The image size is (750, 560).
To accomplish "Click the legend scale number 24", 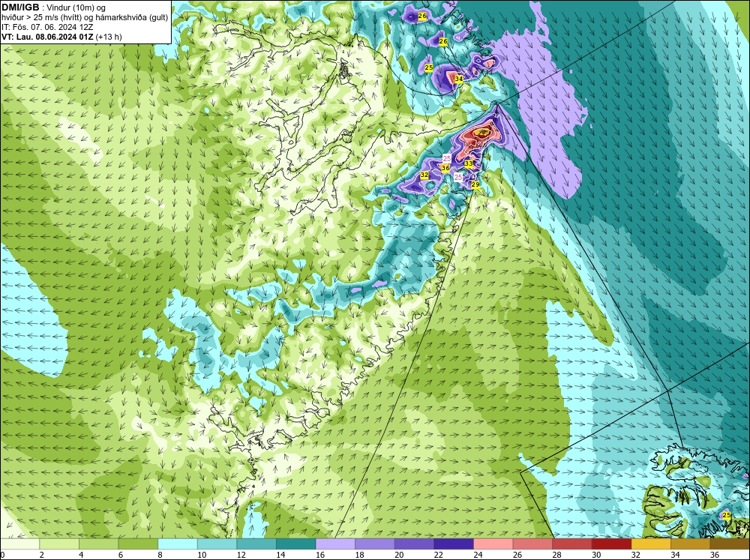I will tap(478, 555).
